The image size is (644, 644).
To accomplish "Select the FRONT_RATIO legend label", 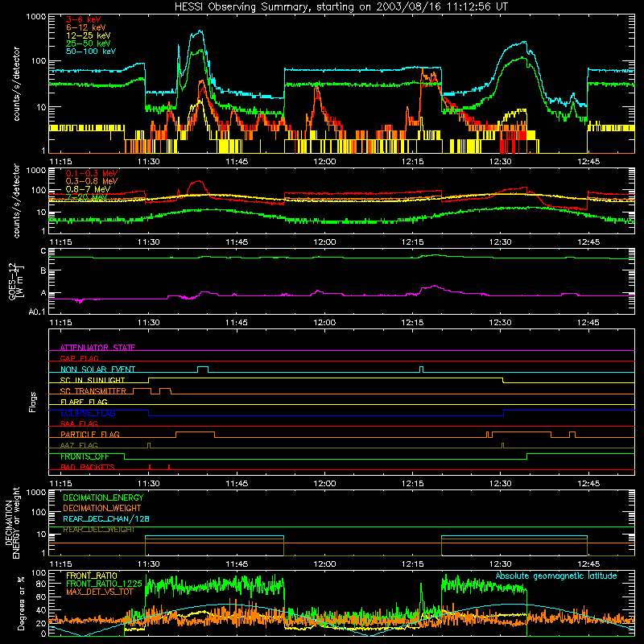I will tap(92, 576).
